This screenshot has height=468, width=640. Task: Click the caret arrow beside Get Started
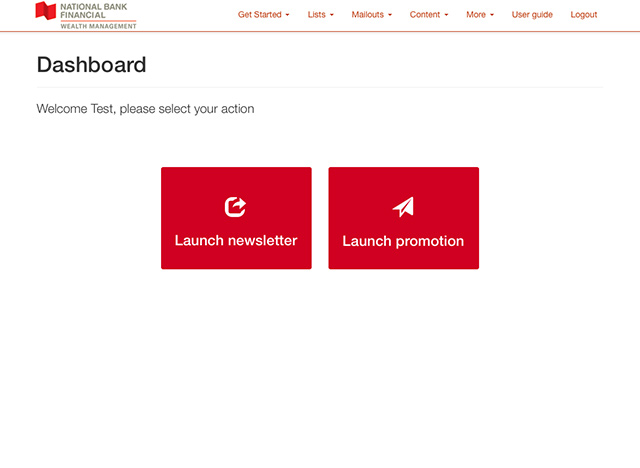tap(288, 16)
